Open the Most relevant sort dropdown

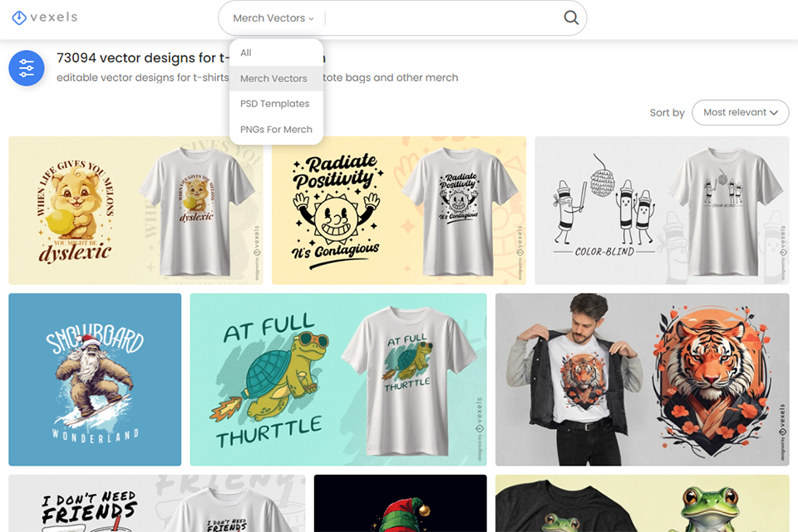coord(740,112)
